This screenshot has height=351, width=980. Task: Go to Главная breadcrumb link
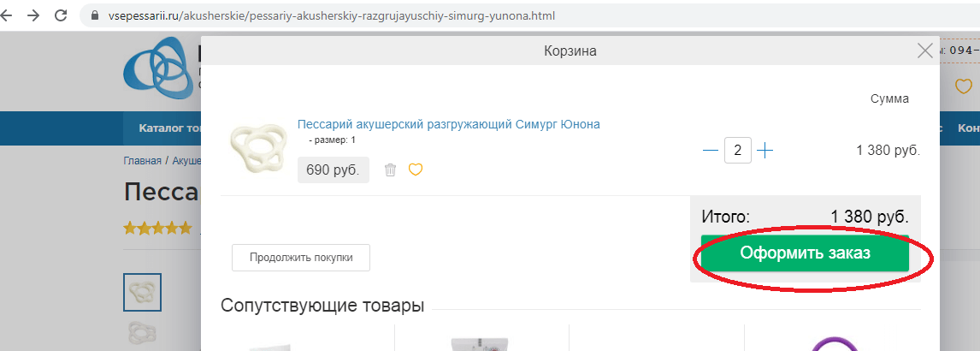(x=143, y=161)
